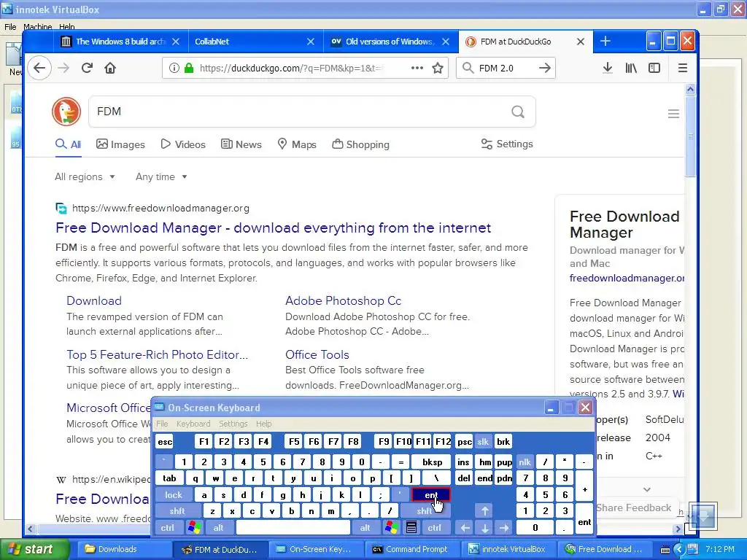
Task: Click DuckDuckGo logo
Action: tap(66, 112)
